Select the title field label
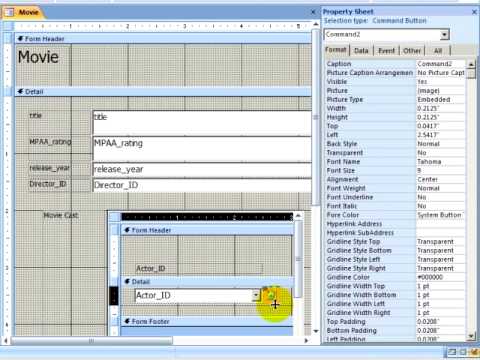 (x=36, y=116)
